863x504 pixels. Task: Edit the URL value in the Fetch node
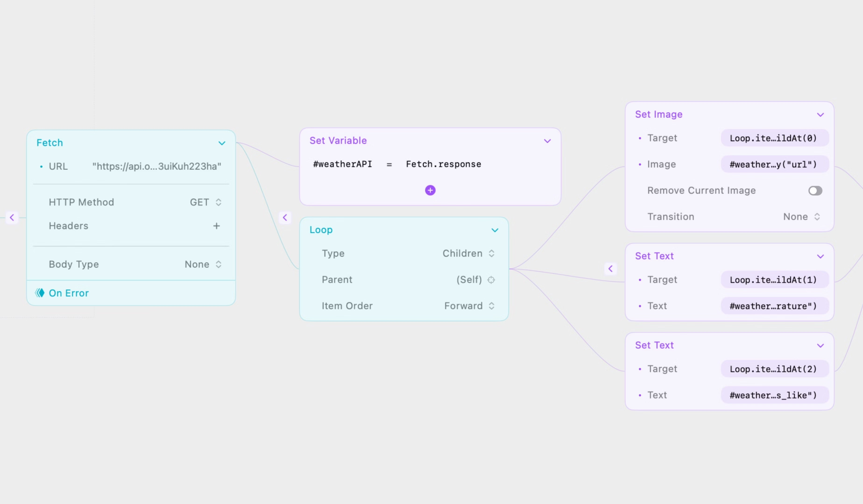pyautogui.click(x=156, y=166)
